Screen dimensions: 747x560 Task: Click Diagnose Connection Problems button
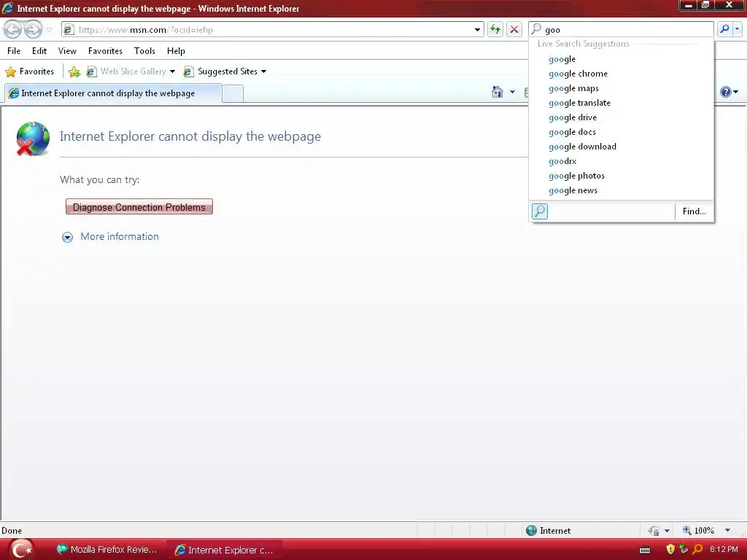[x=139, y=207]
